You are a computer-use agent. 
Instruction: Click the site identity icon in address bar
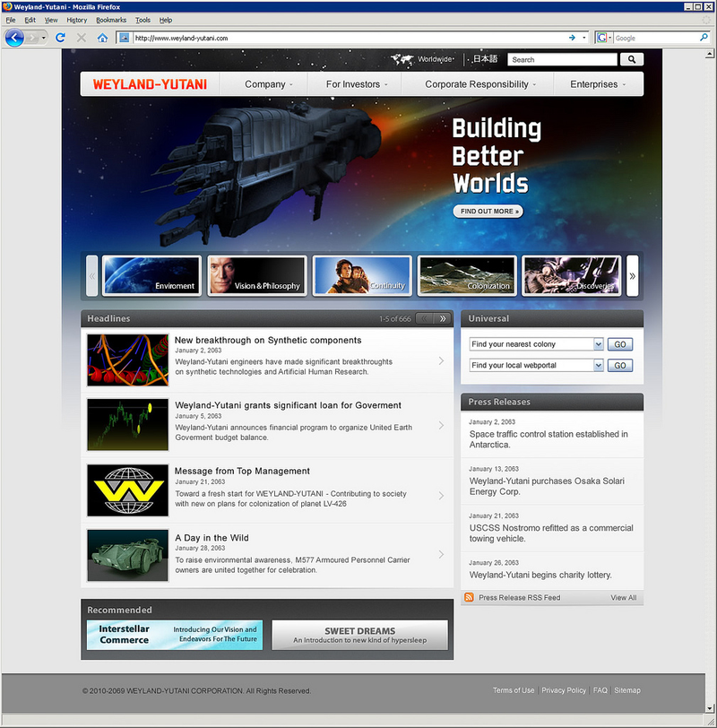[124, 38]
